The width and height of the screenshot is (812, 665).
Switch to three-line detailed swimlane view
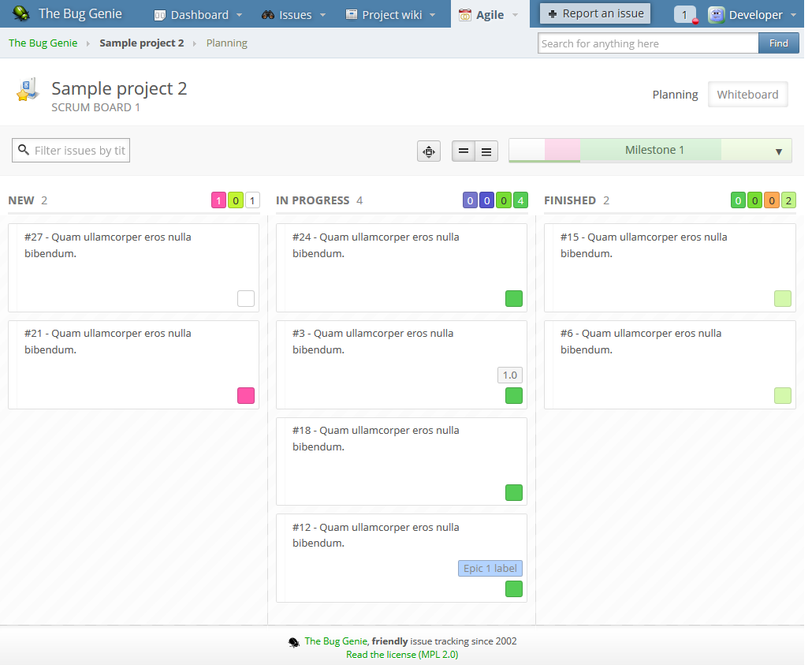(x=486, y=151)
